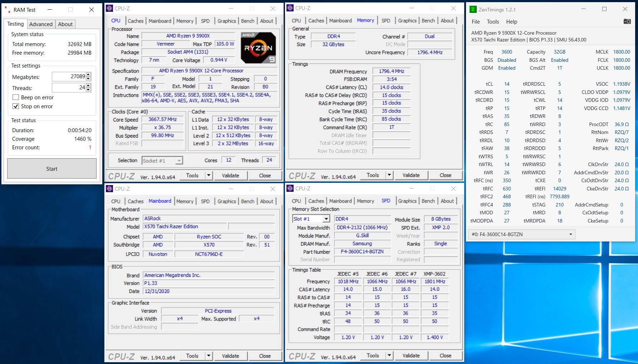Image resolution: width=638 pixels, height=364 pixels.
Task: Select Memory tab in Mainboard CPU-Z window
Action: (185, 201)
